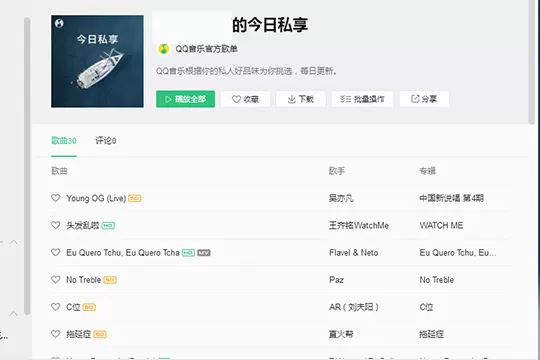Image resolution: width=540 pixels, height=360 pixels.
Task: Open artist 王齐铭WatchMe
Action: coord(359,226)
